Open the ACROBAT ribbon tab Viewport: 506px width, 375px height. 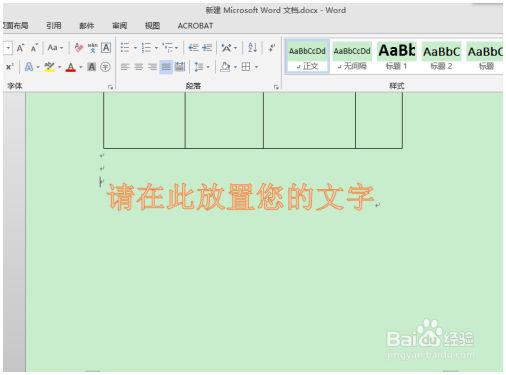coord(195,26)
